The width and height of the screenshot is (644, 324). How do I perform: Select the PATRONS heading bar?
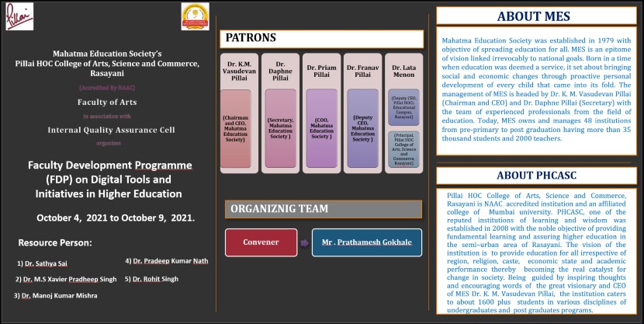coord(322,38)
